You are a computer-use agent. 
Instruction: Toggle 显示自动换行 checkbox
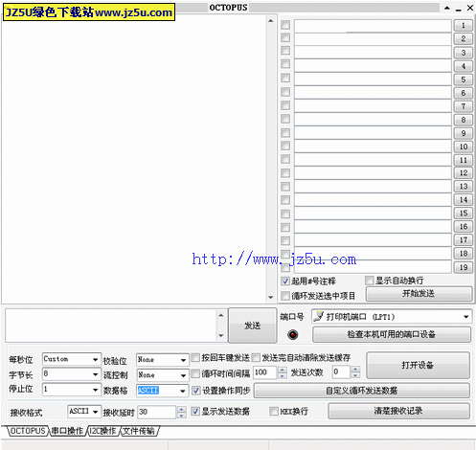pos(370,281)
